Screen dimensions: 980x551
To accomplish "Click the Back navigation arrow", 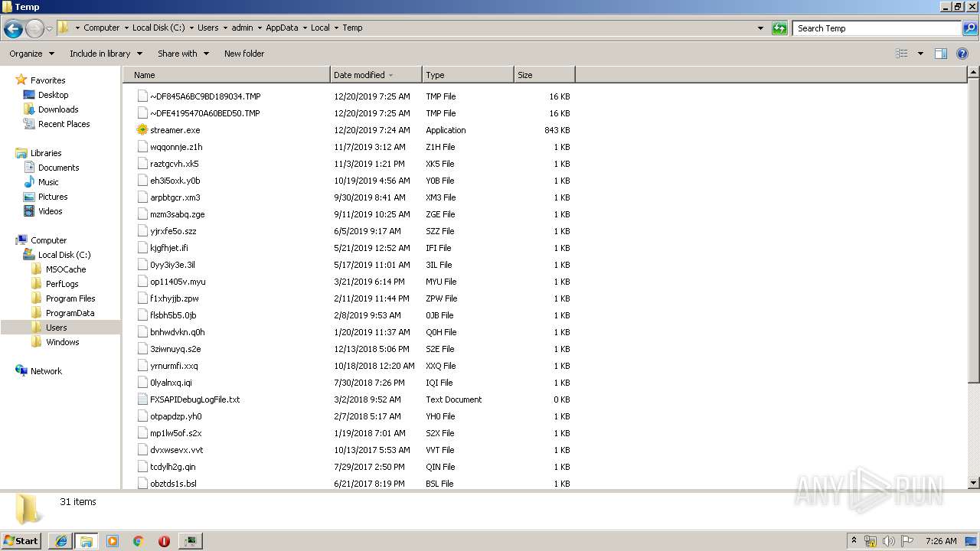I will [x=13, y=28].
